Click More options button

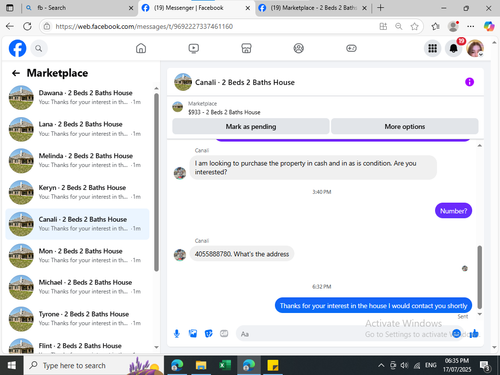[x=405, y=126]
